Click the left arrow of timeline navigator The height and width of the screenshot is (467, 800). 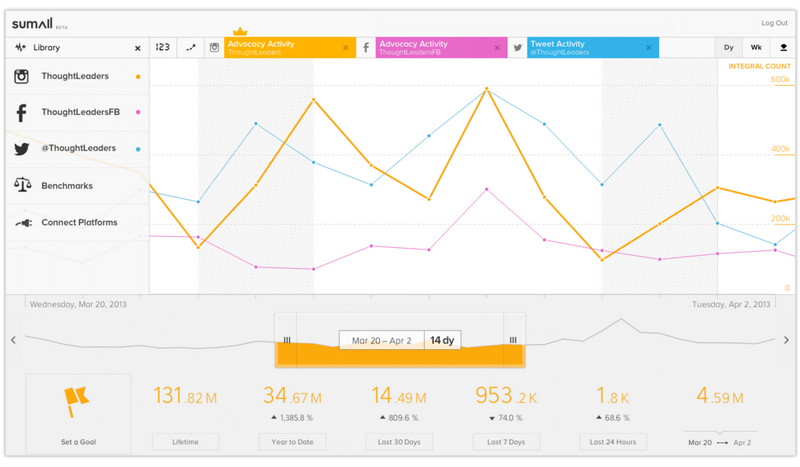13,340
